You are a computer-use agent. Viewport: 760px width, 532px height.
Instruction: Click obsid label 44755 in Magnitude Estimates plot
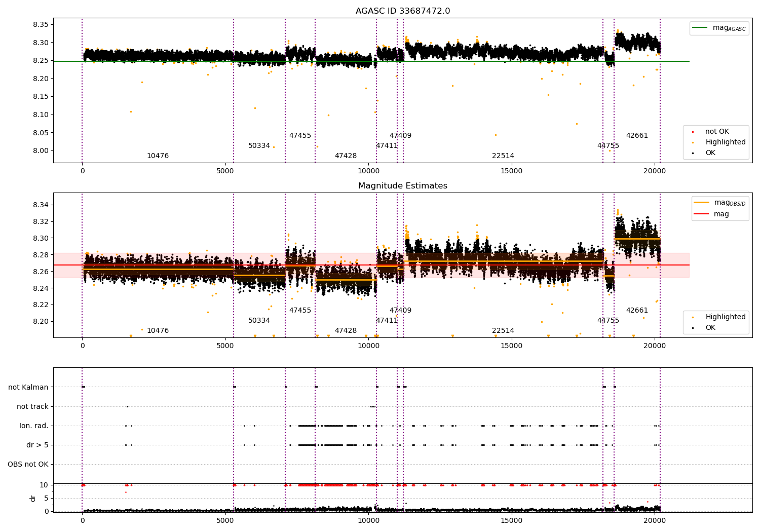(x=608, y=321)
